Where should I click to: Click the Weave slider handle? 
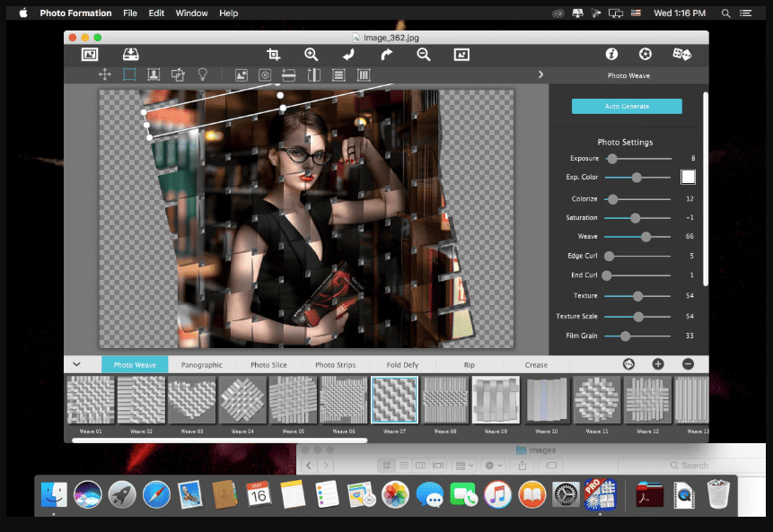[646, 237]
